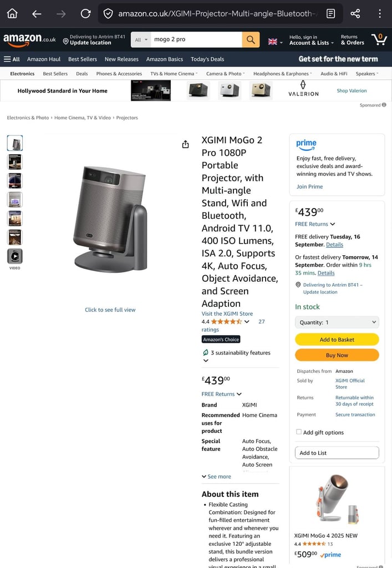Open the browser three-dot menu
The image size is (392, 568).
380,14
